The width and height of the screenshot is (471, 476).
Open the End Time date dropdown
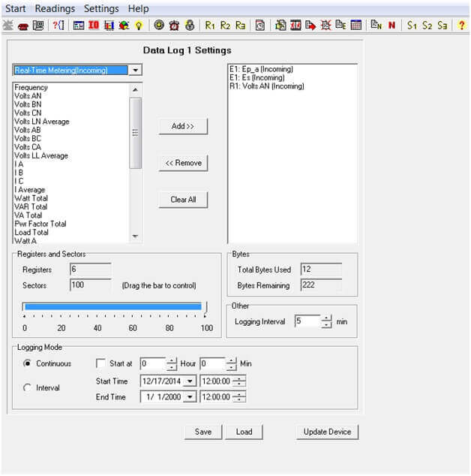190,397
